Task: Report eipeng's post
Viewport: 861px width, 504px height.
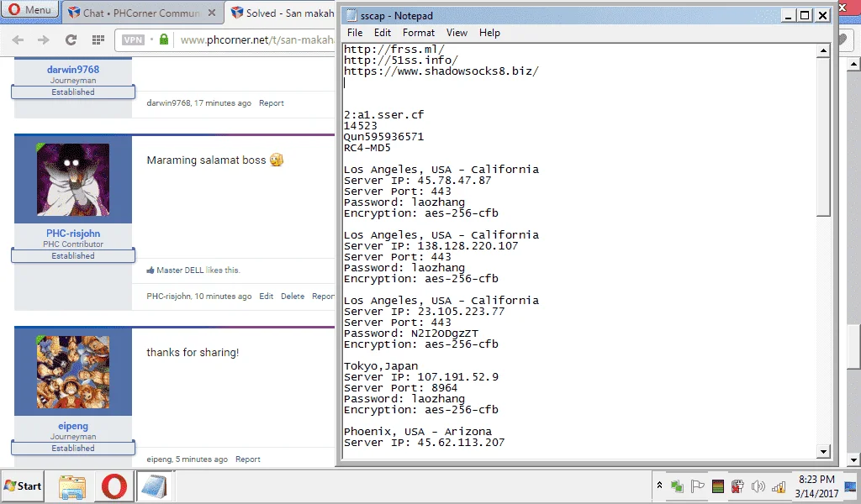Action: pyautogui.click(x=248, y=459)
